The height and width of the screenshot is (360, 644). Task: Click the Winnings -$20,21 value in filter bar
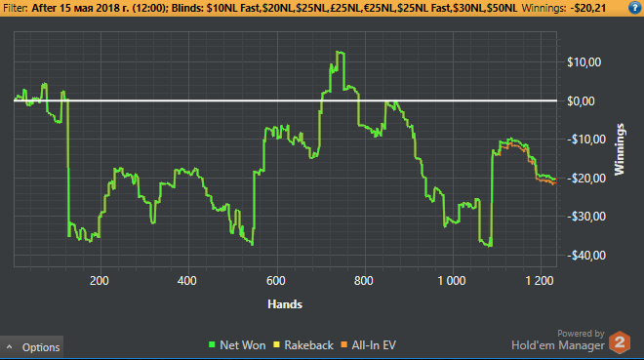(x=587, y=8)
